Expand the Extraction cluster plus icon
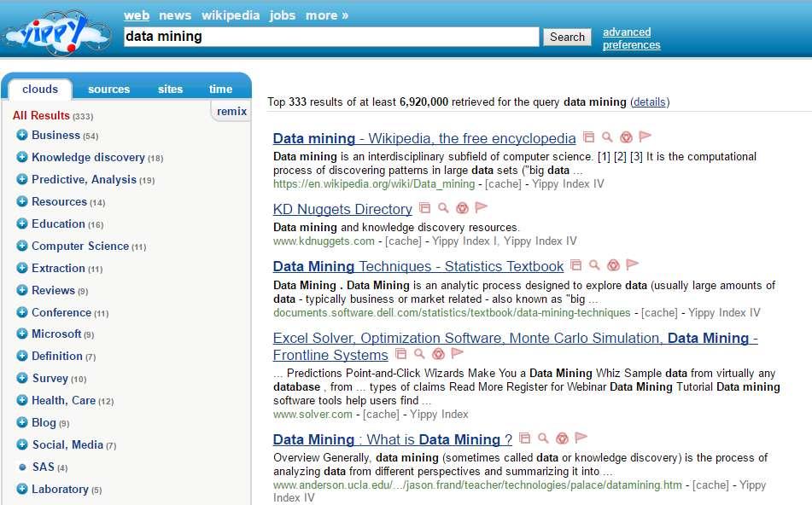 pos(21,268)
